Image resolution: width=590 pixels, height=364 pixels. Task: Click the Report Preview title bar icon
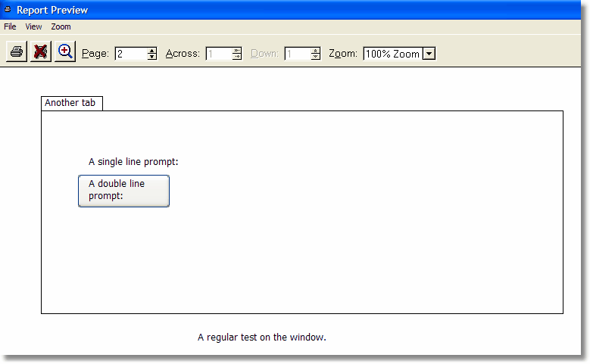pyautogui.click(x=8, y=9)
